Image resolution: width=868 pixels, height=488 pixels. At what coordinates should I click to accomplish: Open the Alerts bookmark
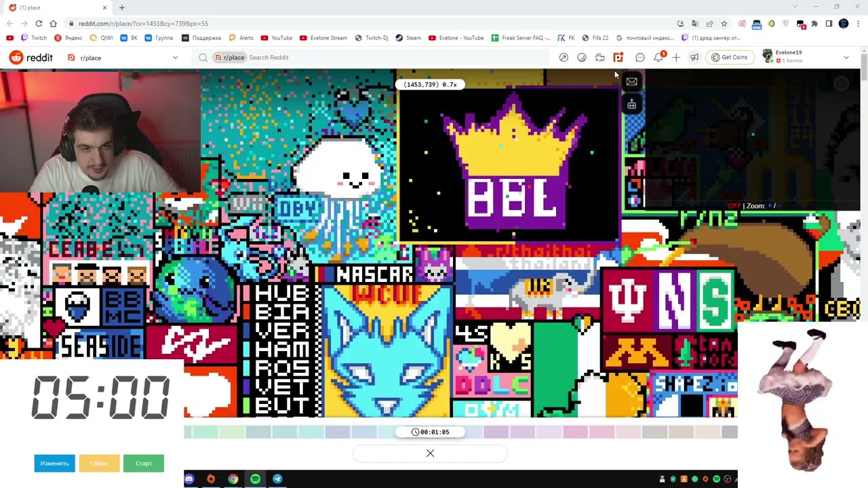[241, 38]
